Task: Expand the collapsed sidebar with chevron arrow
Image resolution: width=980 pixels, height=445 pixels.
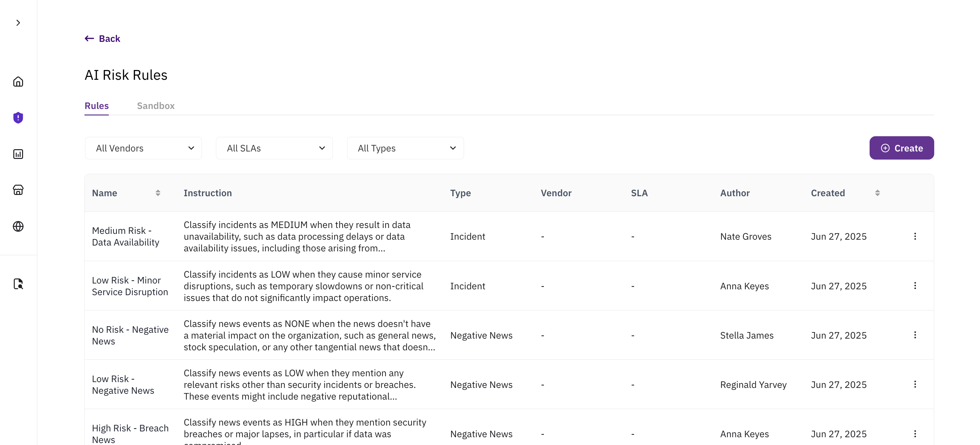Action: (18, 23)
